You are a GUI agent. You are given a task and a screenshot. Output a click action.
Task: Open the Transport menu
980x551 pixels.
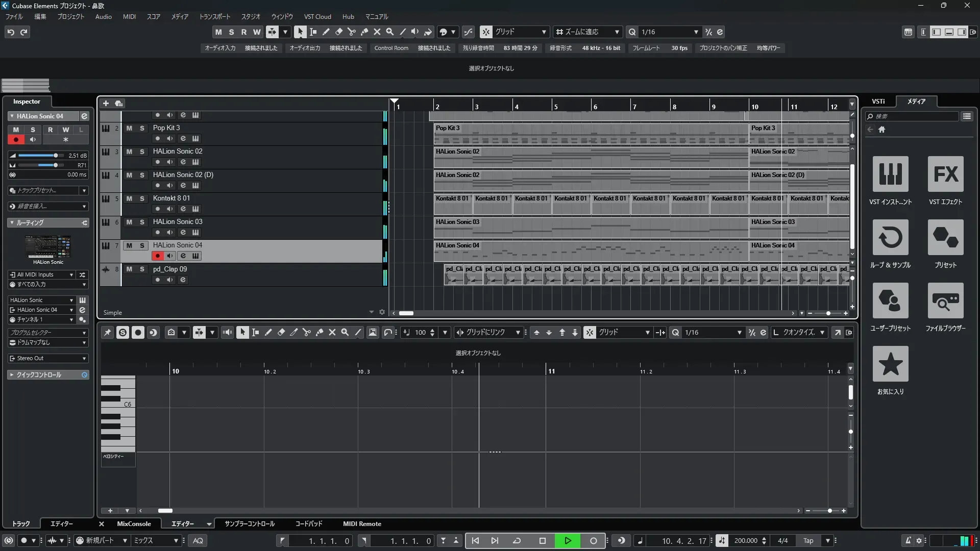pyautogui.click(x=214, y=16)
